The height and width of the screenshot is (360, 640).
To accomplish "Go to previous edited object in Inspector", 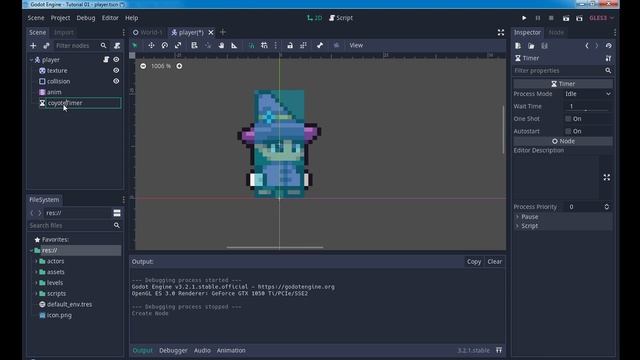I will pyautogui.click(x=587, y=46).
